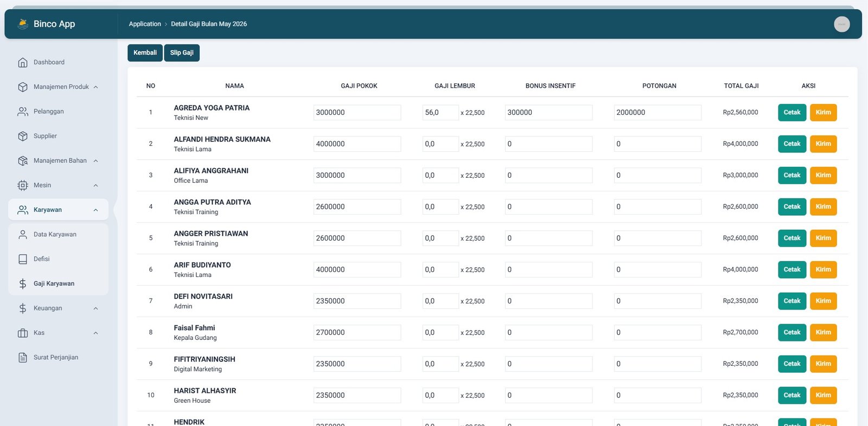Click Potongan field for AGREDA YOGA PATRIA
This screenshot has width=868, height=426.
(x=658, y=112)
